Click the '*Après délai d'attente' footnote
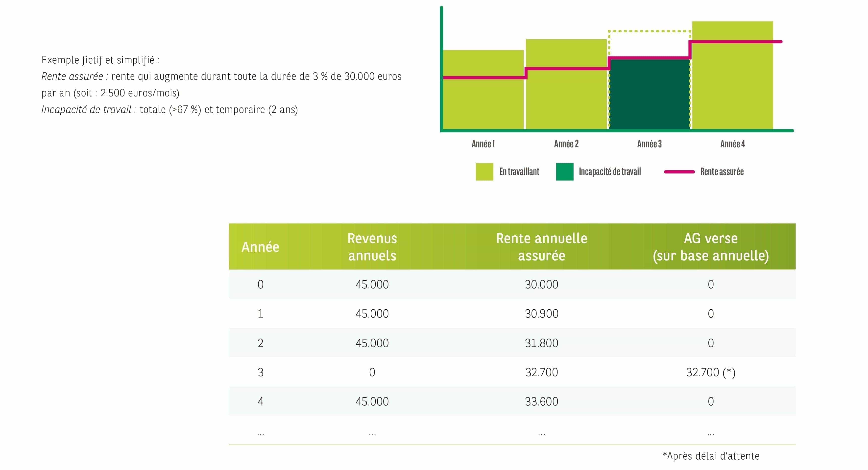 [x=711, y=456]
